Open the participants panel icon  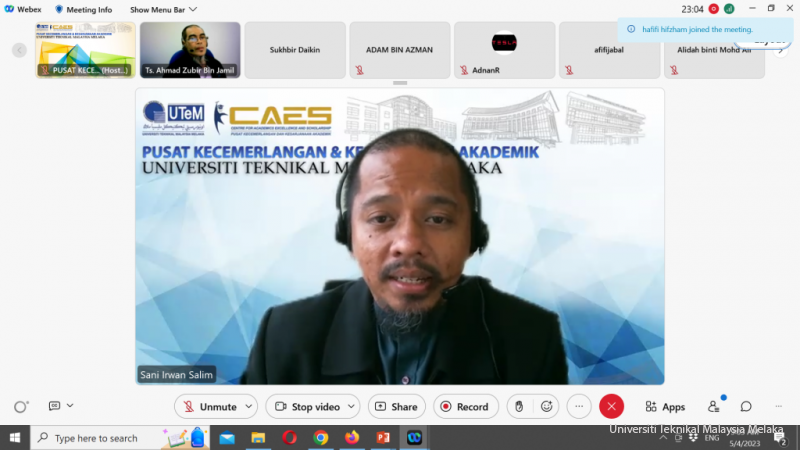714,407
